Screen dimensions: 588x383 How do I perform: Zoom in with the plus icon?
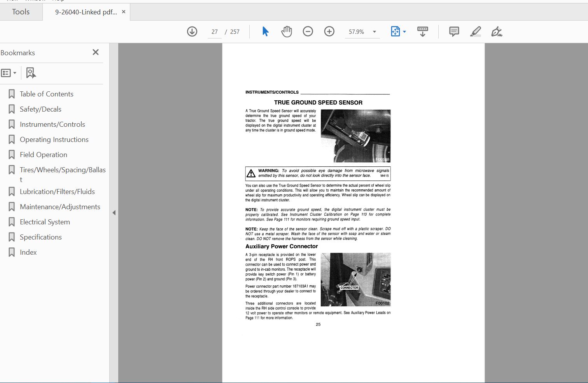click(329, 31)
